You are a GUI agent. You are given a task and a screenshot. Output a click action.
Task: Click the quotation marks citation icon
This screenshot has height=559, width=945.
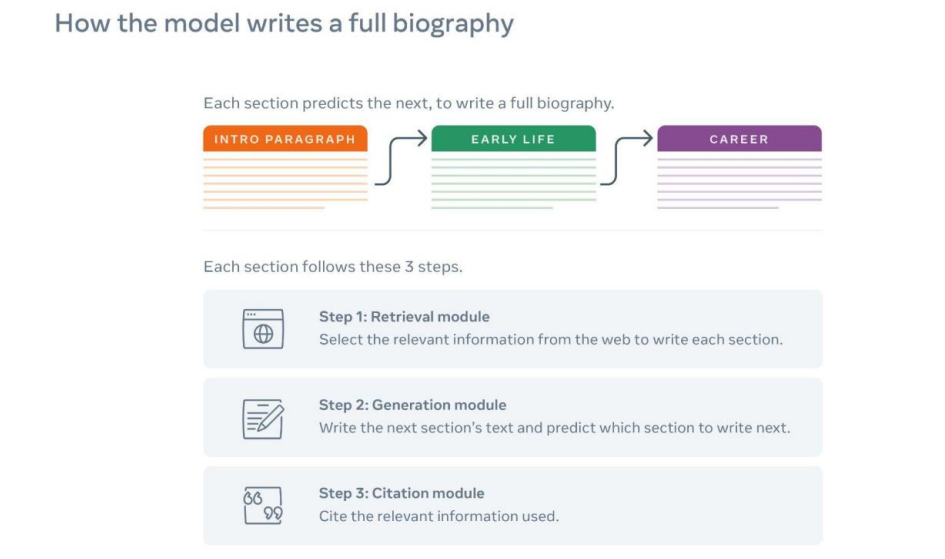263,505
